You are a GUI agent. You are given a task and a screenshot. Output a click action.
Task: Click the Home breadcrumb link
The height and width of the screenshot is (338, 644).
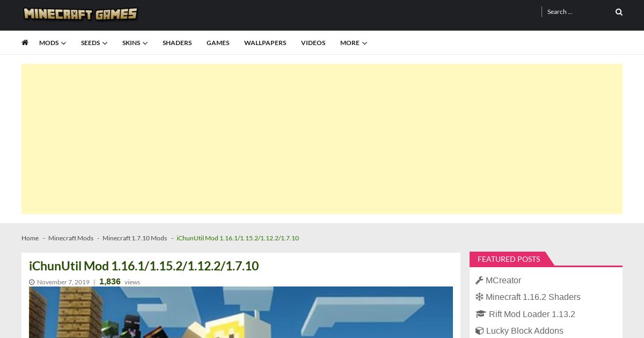coord(30,238)
